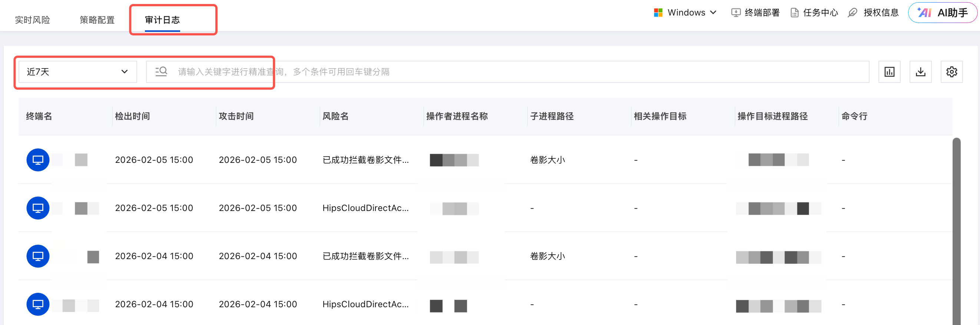Open 任务中心 task center
Viewport: 980px width, 325px height.
tap(814, 13)
